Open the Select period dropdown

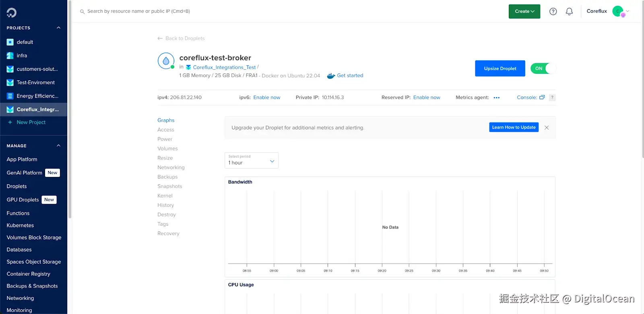(252, 160)
